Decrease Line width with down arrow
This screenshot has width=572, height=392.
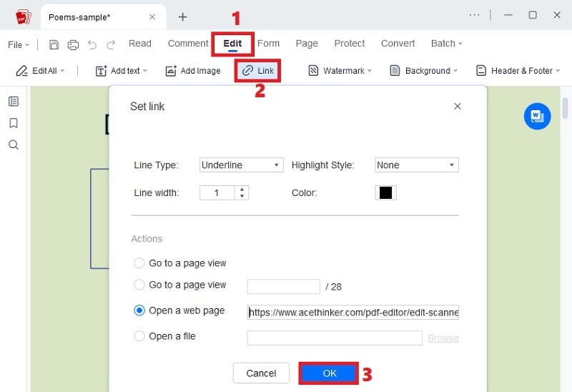coord(242,196)
